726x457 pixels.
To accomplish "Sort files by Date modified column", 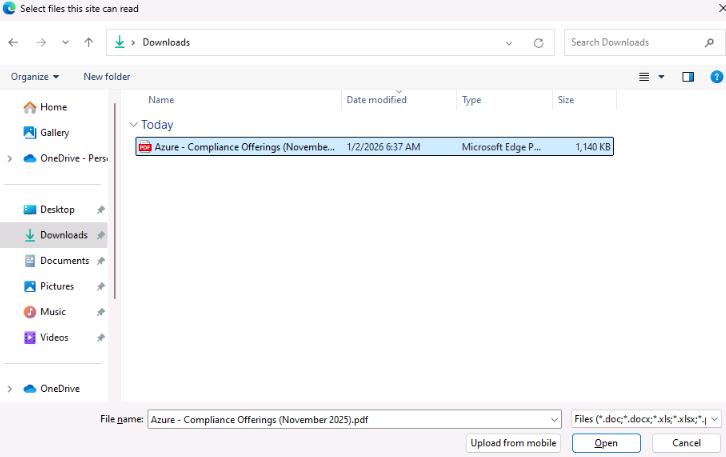I will pos(376,100).
